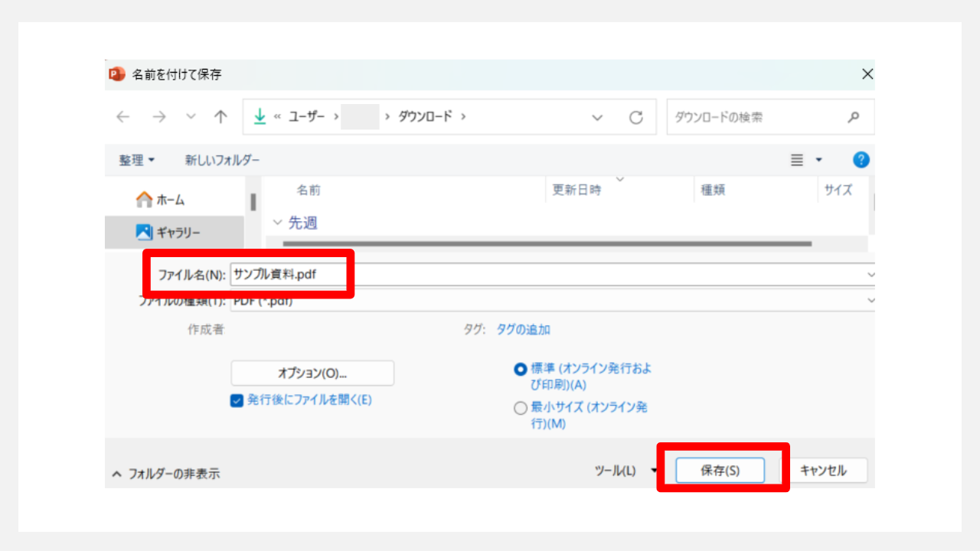Image resolution: width=980 pixels, height=551 pixels.
Task: Sort by サイズ column header
Action: point(838,191)
